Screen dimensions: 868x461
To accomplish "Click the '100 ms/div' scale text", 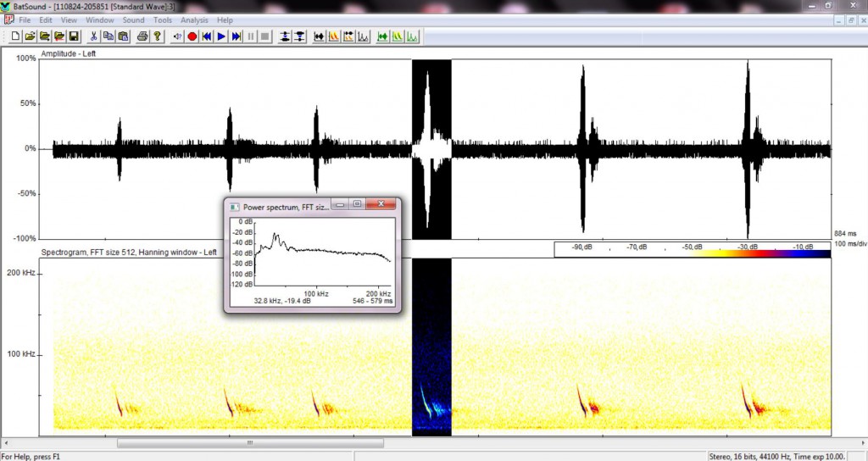I will pyautogui.click(x=851, y=243).
